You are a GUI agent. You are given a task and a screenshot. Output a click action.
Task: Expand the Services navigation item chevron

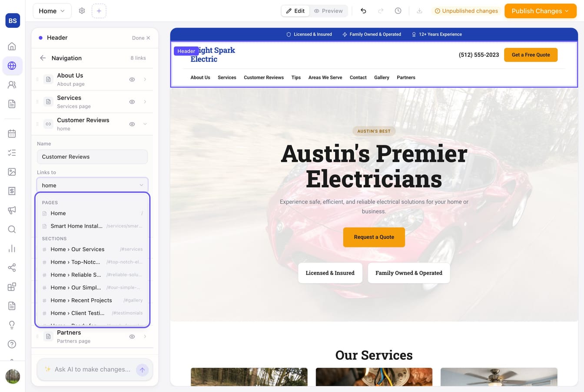(145, 102)
